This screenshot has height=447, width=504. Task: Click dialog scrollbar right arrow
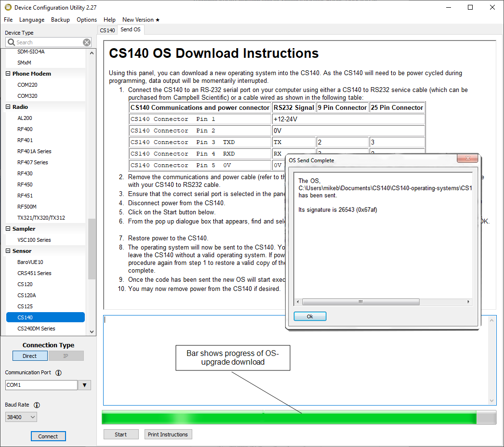coord(468,302)
